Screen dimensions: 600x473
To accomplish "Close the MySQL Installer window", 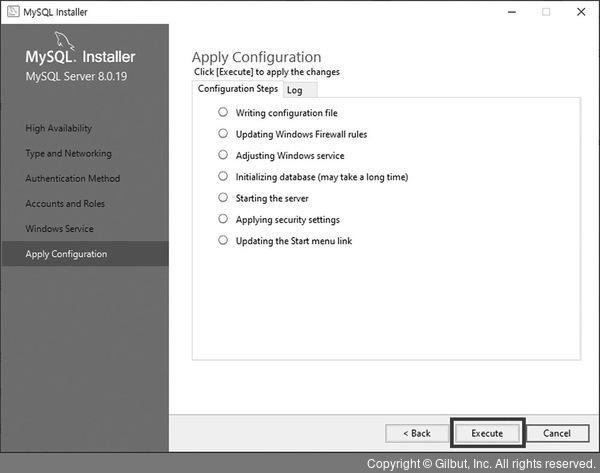I will point(581,12).
